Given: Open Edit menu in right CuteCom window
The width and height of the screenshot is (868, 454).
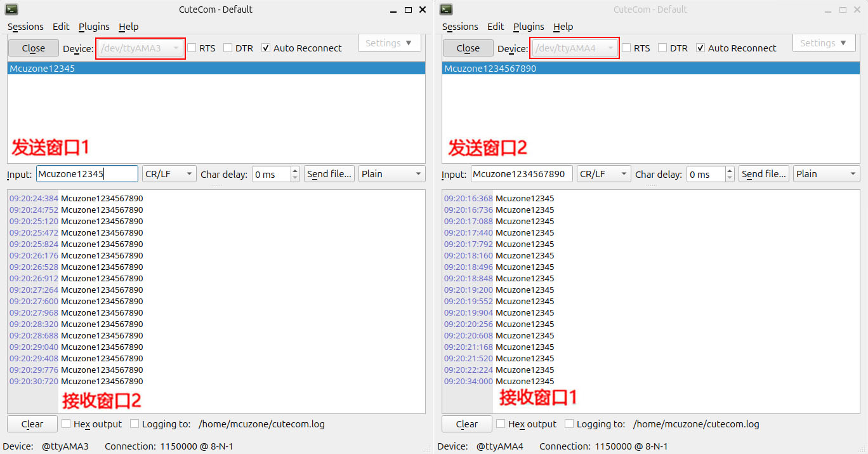Looking at the screenshot, I should (x=496, y=27).
